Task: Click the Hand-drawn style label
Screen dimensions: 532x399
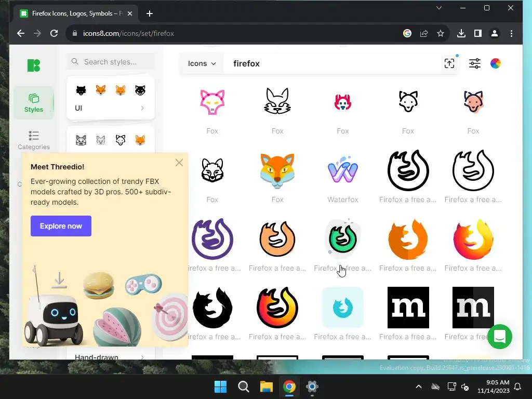Action: point(96,357)
